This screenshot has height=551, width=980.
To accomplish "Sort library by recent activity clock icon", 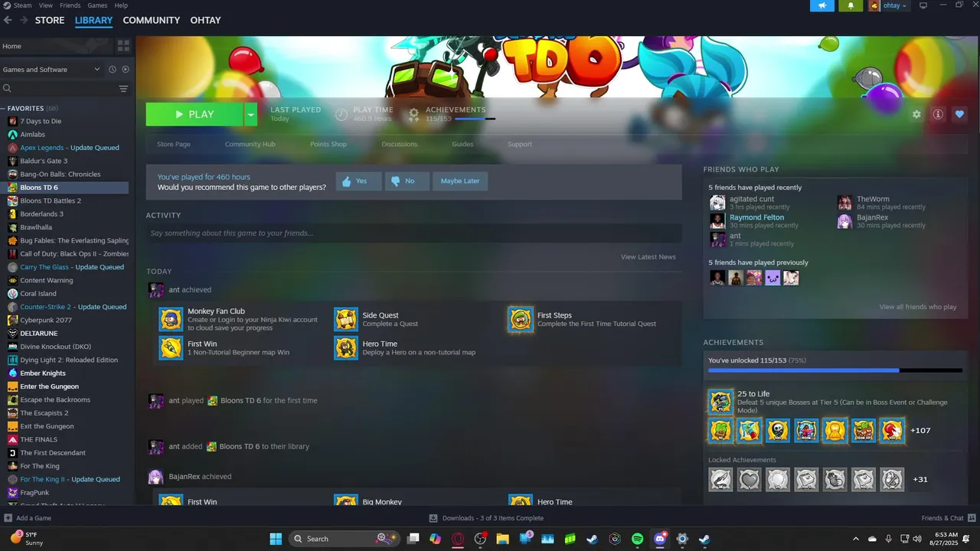I will [x=112, y=70].
